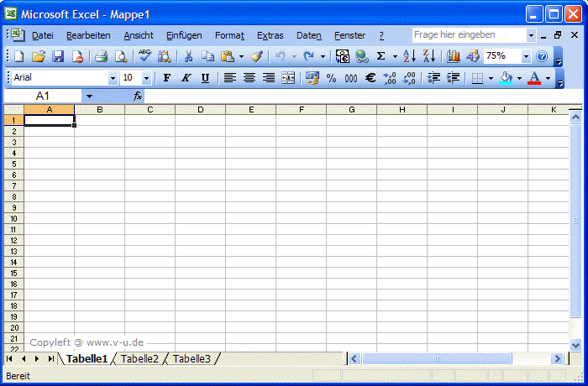
Task: Apply currency style with the coins icon
Action: point(312,78)
